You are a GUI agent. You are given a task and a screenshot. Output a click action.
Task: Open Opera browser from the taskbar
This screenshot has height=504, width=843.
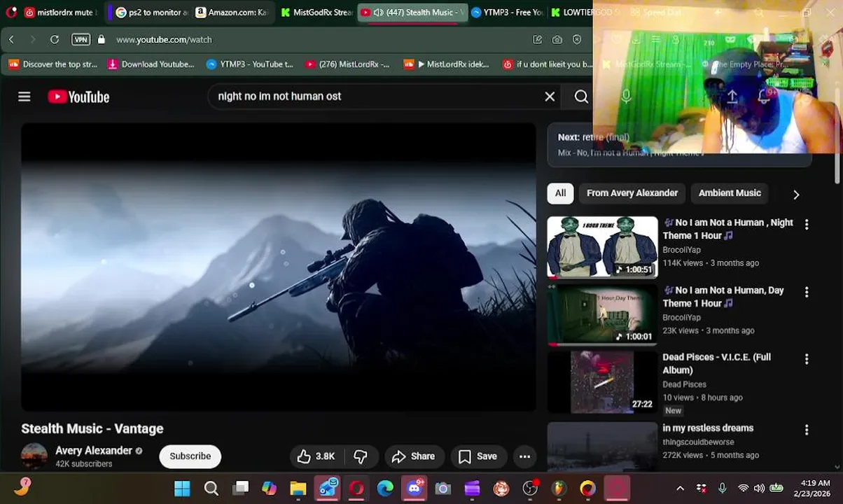click(356, 489)
